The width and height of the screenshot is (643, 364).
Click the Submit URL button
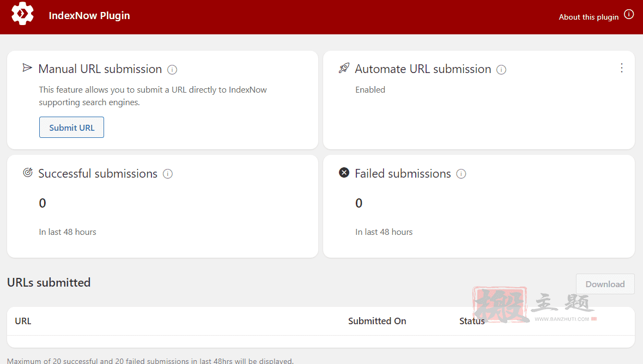coord(72,128)
